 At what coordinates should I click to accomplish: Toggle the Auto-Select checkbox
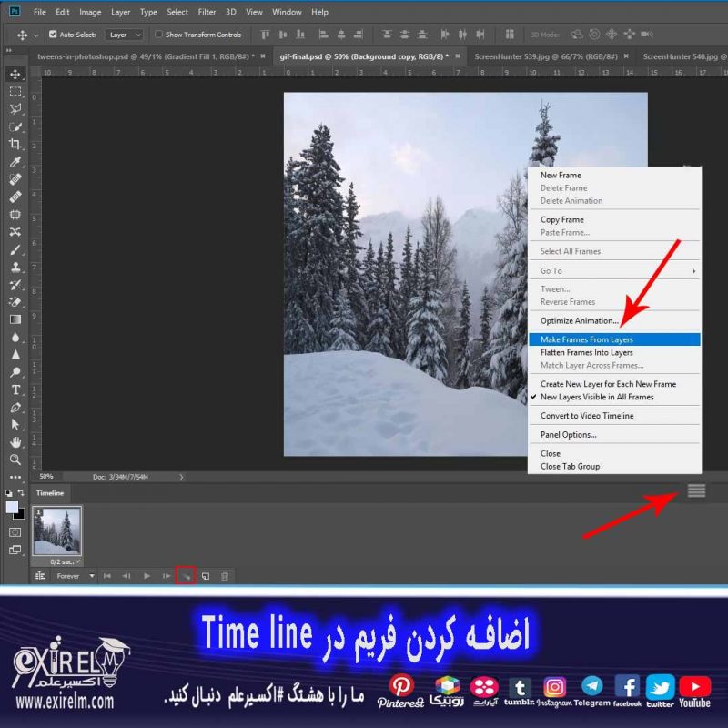point(53,35)
